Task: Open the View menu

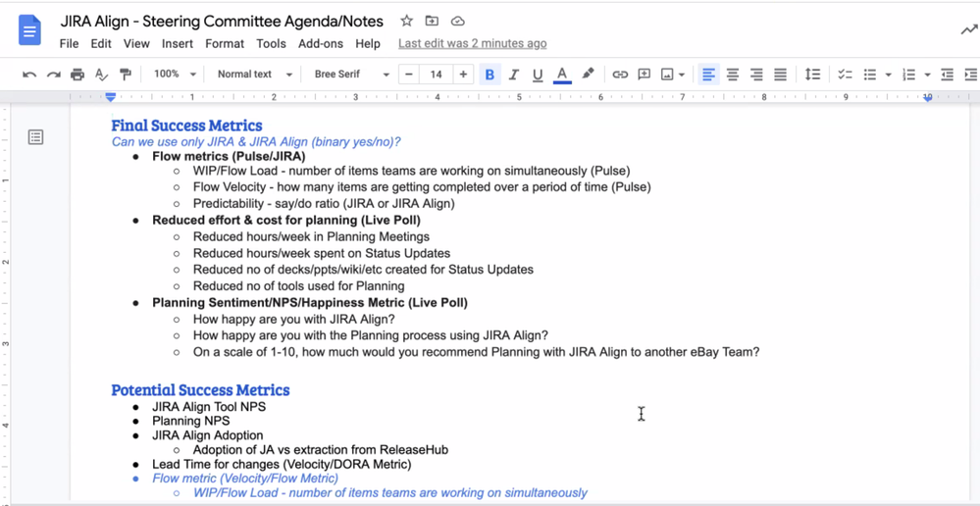Action: 136,44
